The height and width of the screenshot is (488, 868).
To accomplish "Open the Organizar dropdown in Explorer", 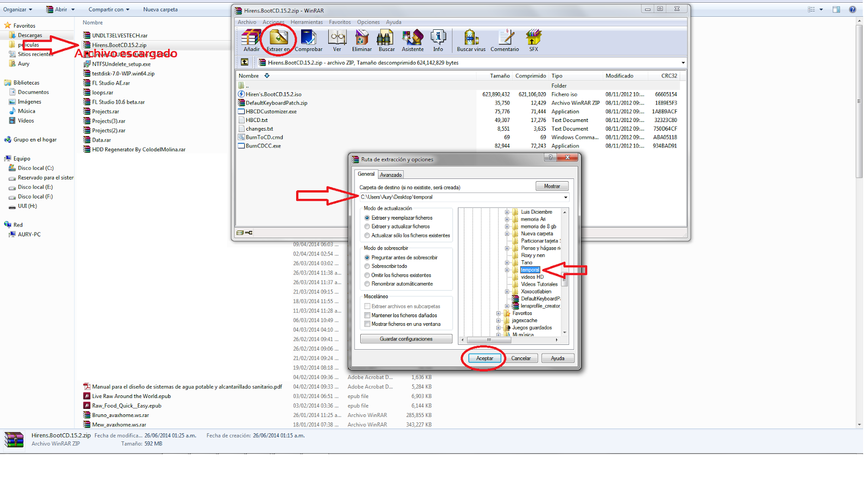I will 18,9.
